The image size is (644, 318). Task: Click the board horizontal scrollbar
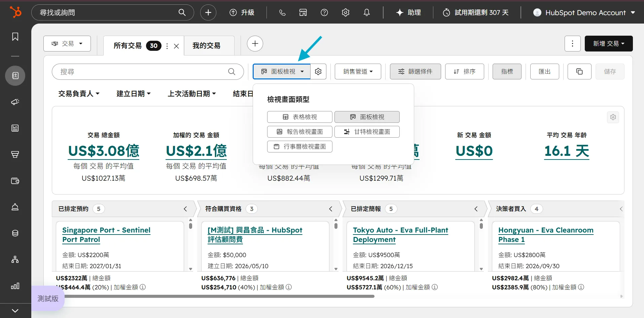point(215,296)
